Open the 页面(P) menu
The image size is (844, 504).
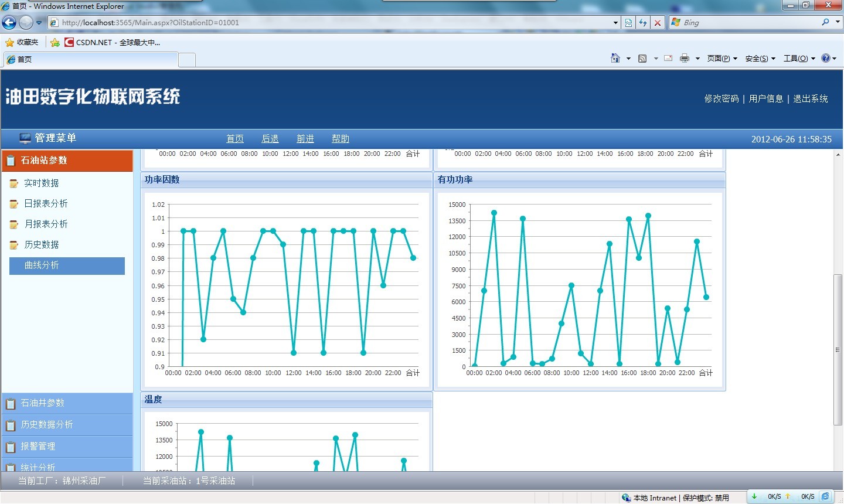[722, 59]
